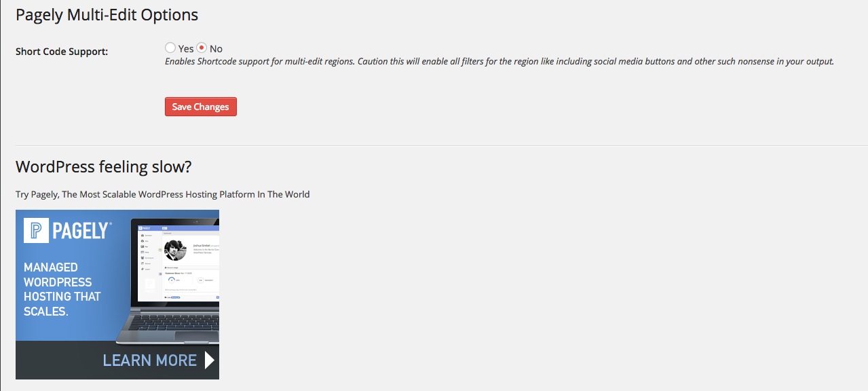Click the 'WordPress feeling slow?' heading
868x391 pixels.
[104, 167]
